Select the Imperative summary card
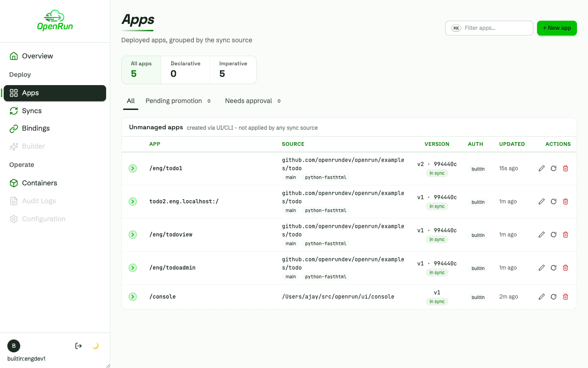588x368 pixels. (233, 70)
